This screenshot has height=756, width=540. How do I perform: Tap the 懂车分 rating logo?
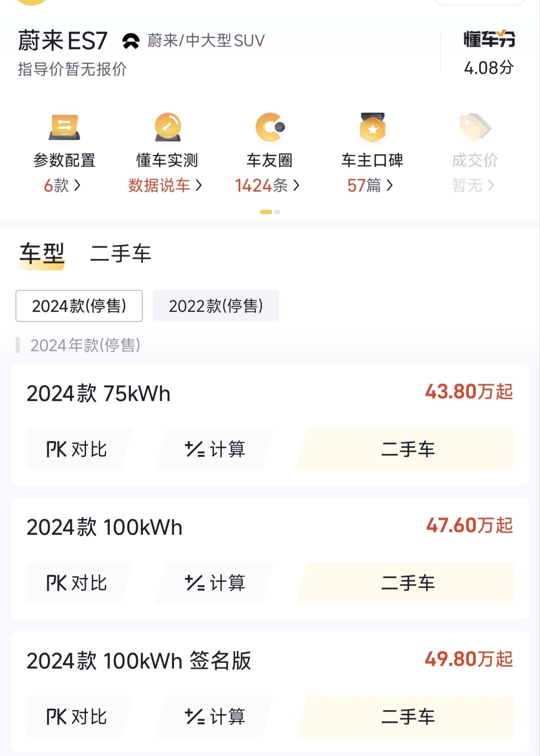click(x=489, y=39)
